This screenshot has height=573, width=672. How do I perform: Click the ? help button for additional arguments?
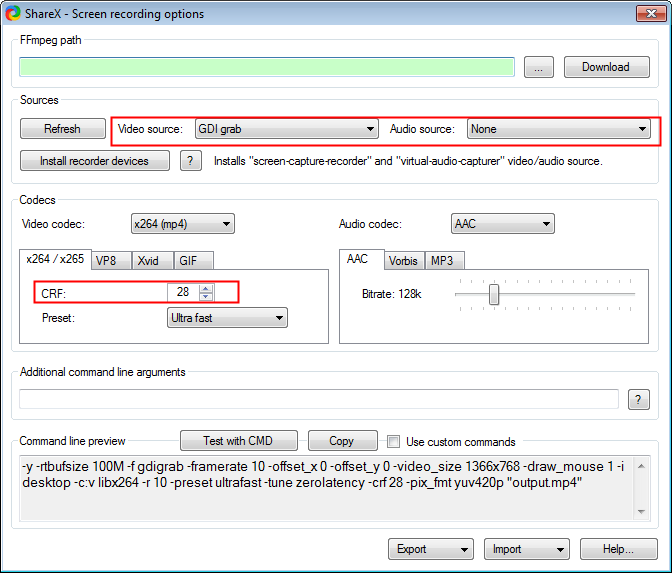(639, 399)
